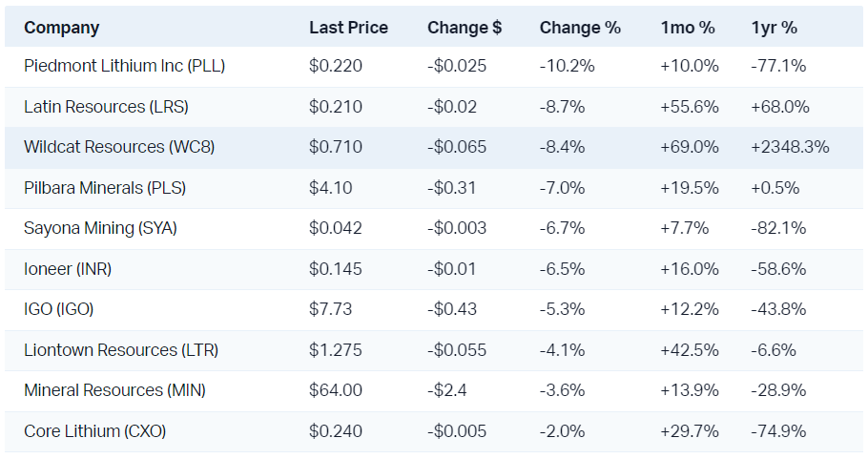
Task: Click Wildcat Resources +2348.3% yearly value
Action: (x=790, y=147)
